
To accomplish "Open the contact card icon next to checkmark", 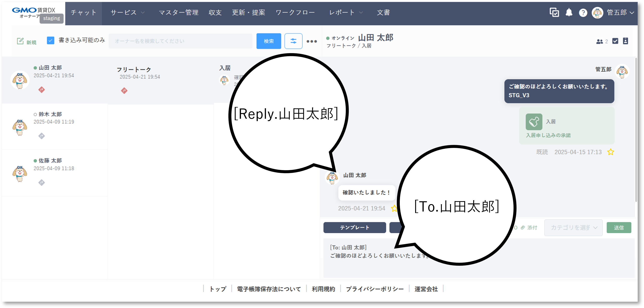I will click(626, 41).
